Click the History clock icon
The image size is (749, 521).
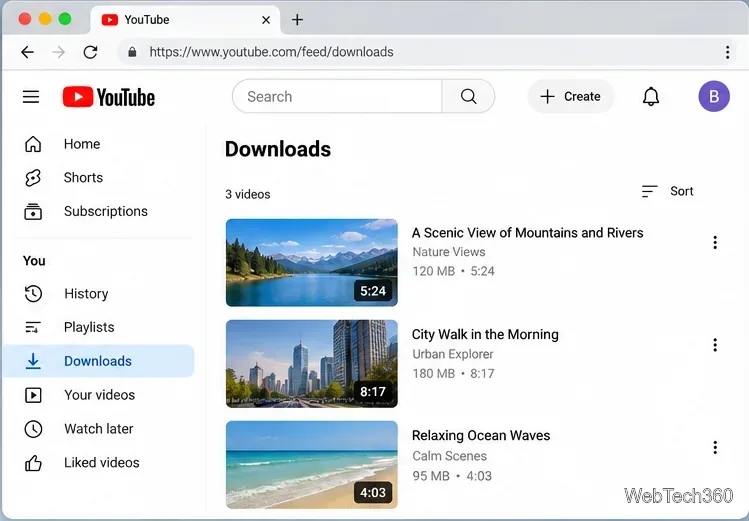33,294
